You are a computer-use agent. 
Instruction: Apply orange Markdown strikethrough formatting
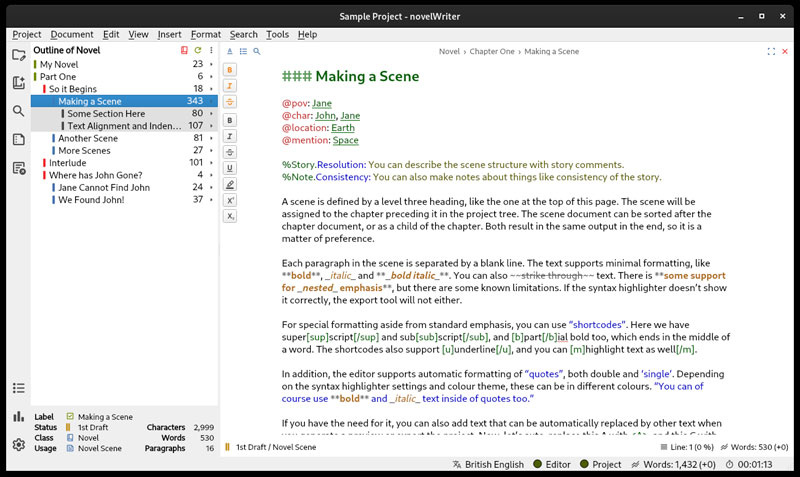click(230, 102)
